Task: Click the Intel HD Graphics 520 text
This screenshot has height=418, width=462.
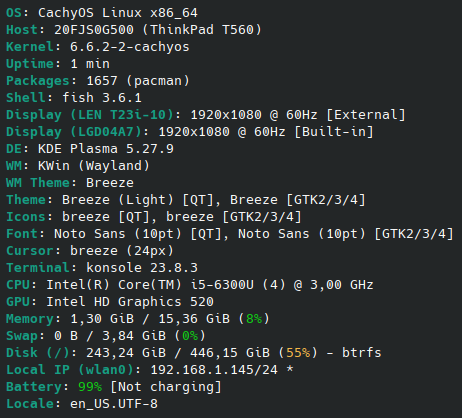Action: [130, 302]
